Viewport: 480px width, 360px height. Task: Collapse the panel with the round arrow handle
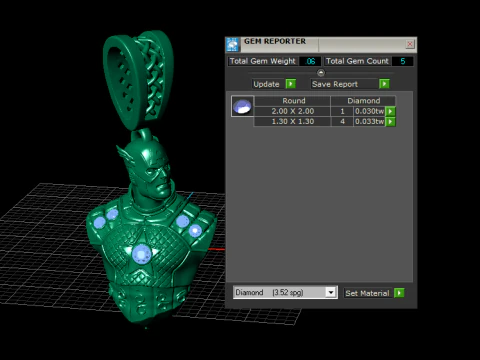pos(321,72)
